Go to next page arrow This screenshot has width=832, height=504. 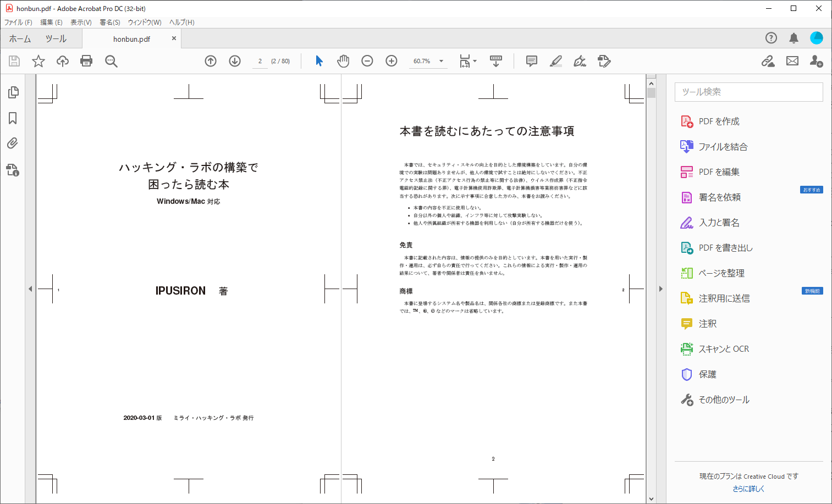[x=235, y=61]
